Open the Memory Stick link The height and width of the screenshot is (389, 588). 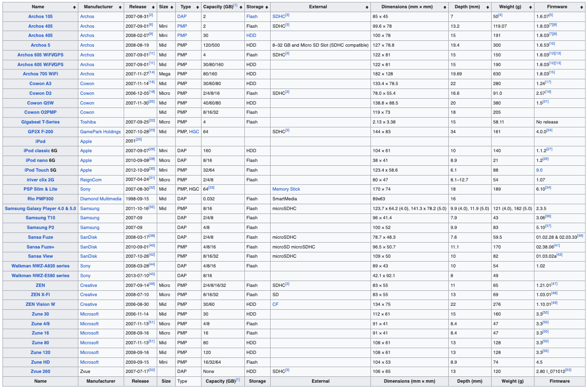click(286, 189)
